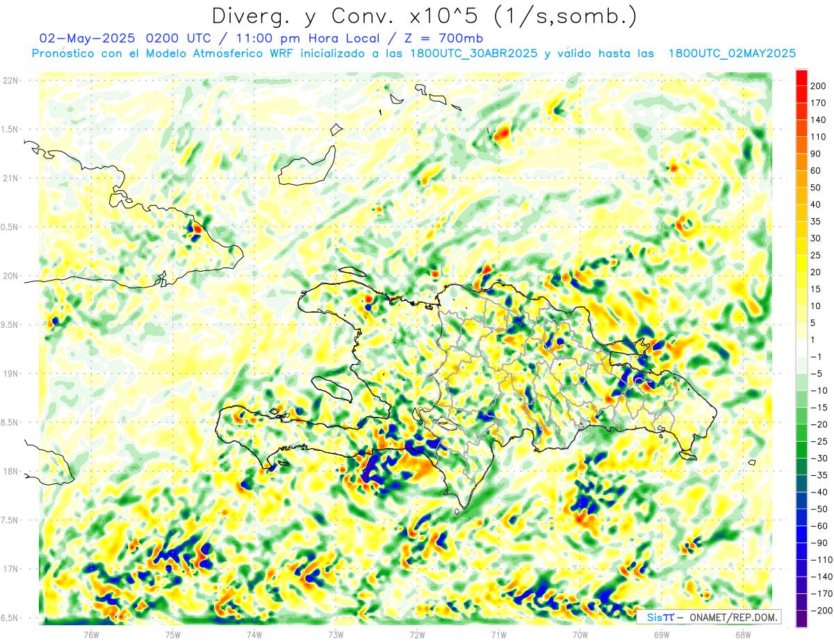Click the positive '60' color scale value
834x644 pixels.
click(x=816, y=171)
